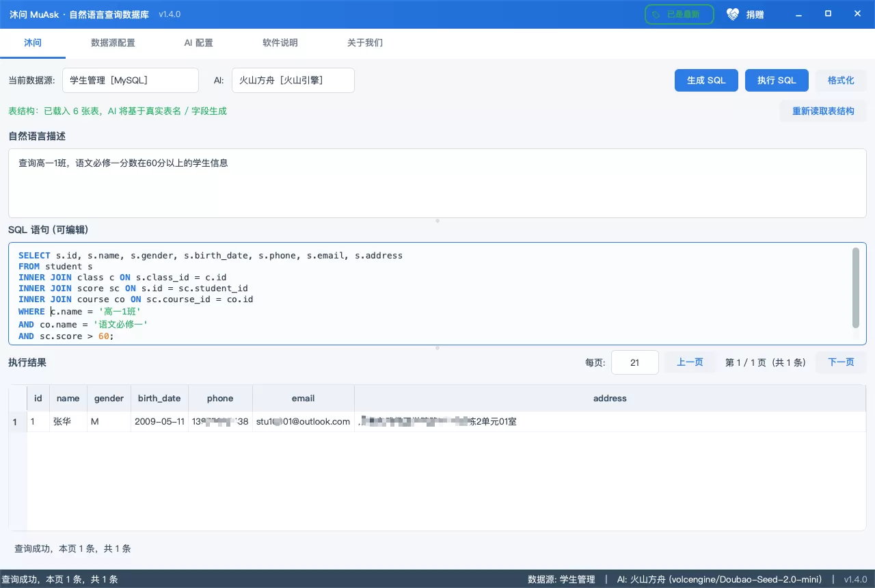
Task: Click the 查询成功 message just below the results table
Action: [72, 548]
